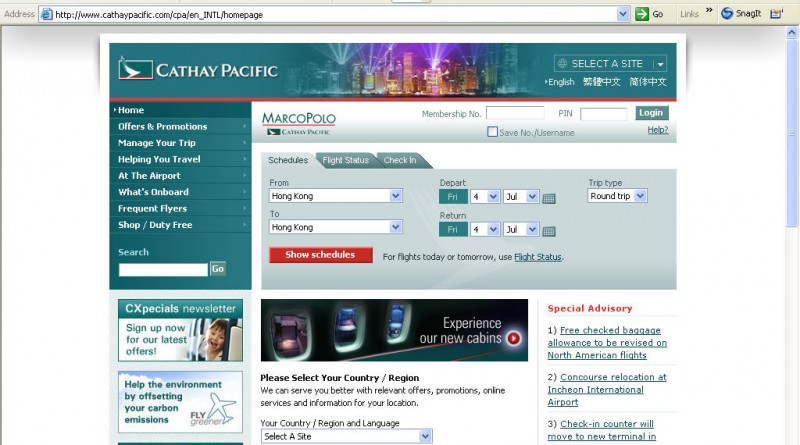Open free checked baggage allowance advisory link
Screen dimensions: 800x445
tap(607, 343)
